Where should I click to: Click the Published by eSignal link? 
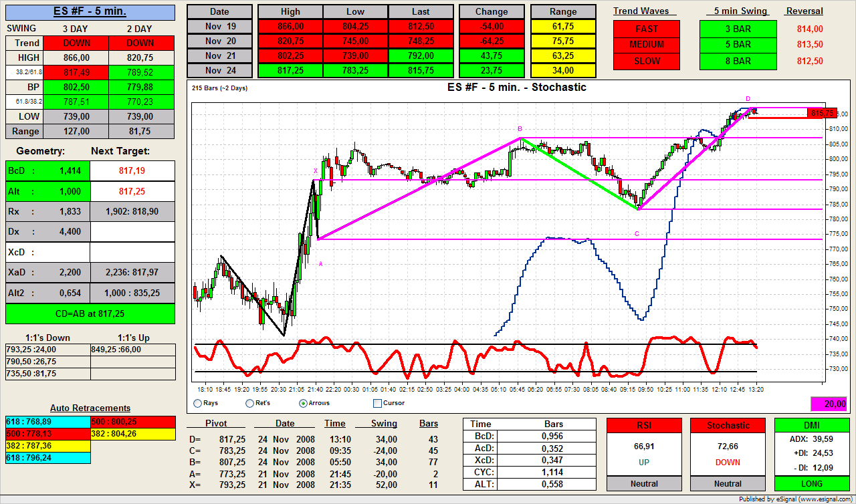pos(796,499)
